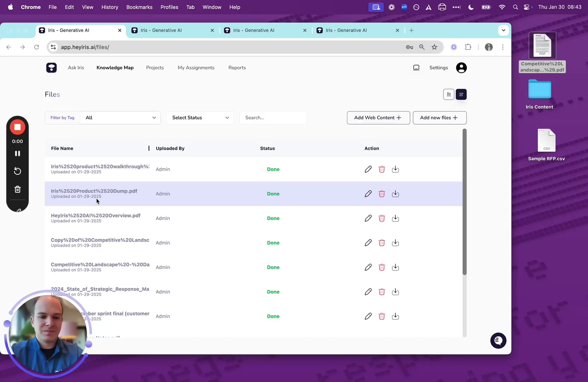Click the edit pencil for Iris%2520Product%2520Dump.pdf

pos(368,194)
